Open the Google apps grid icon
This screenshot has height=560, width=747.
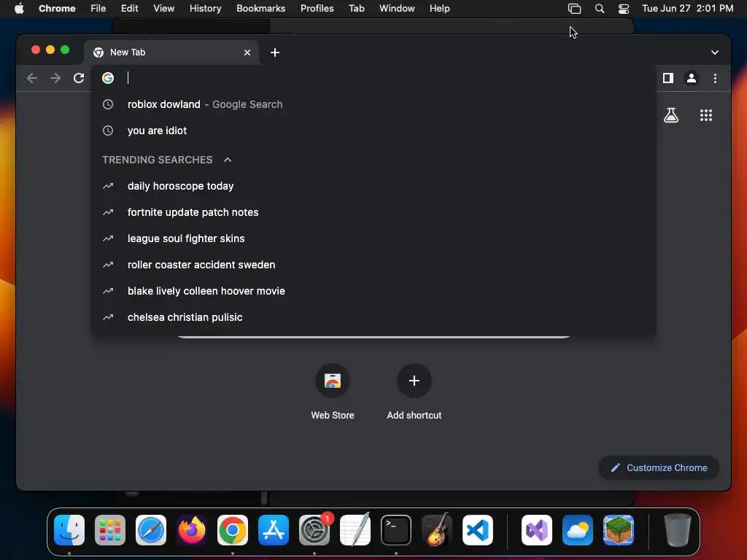[x=706, y=115]
